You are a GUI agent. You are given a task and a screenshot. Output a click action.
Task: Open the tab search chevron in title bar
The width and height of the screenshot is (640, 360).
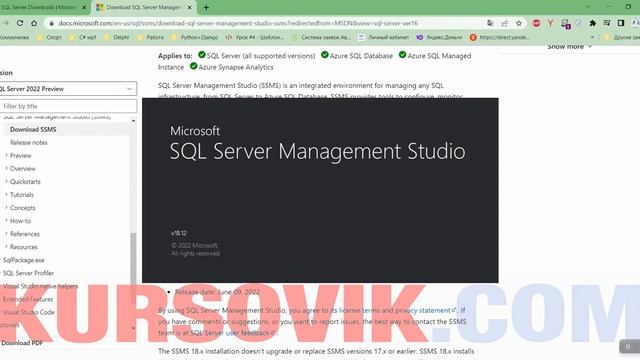coord(588,7)
